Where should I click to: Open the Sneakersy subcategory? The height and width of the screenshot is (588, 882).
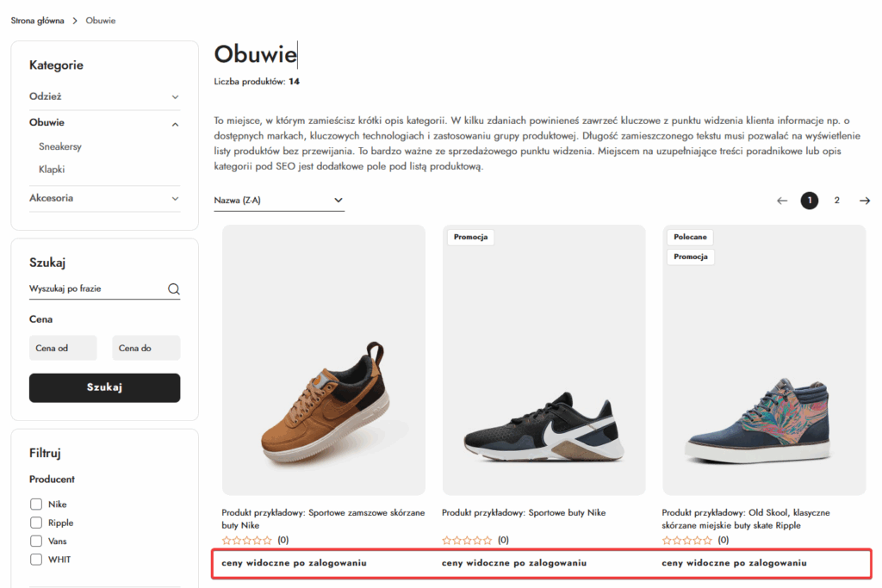point(60,147)
